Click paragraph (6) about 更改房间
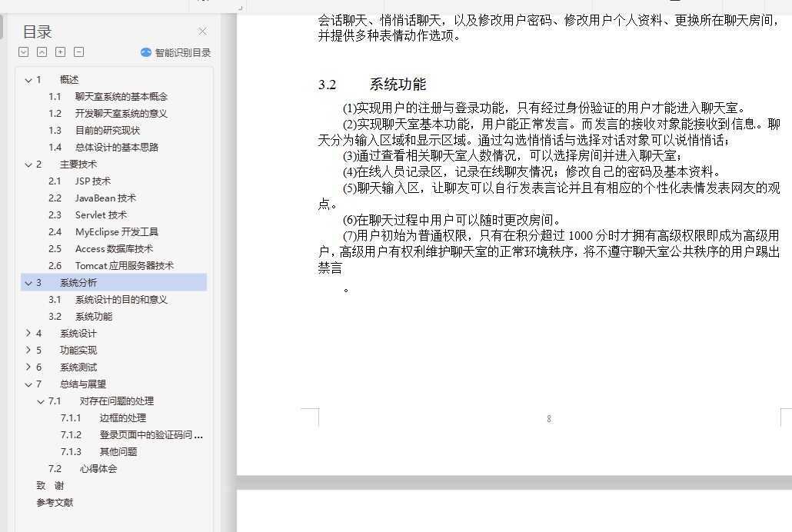The height and width of the screenshot is (532, 792). click(x=451, y=221)
